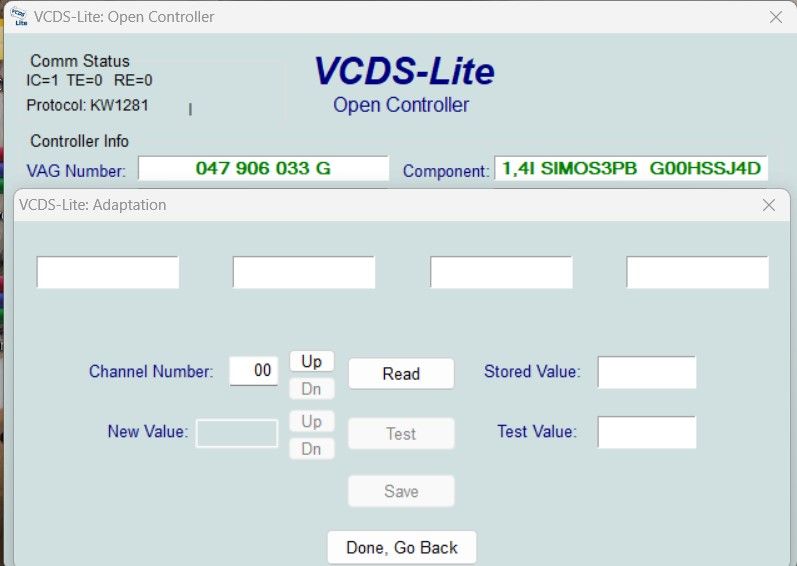Image resolution: width=797 pixels, height=566 pixels.
Task: Click the second empty display box
Action: click(x=304, y=272)
